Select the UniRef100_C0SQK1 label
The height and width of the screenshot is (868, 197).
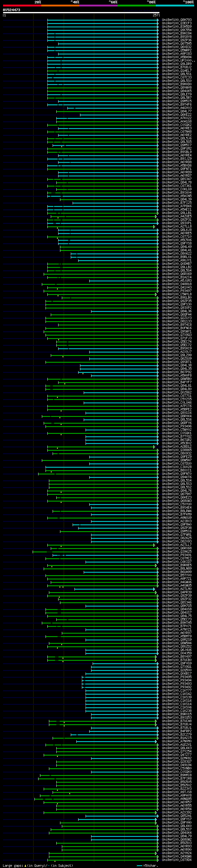177,433
